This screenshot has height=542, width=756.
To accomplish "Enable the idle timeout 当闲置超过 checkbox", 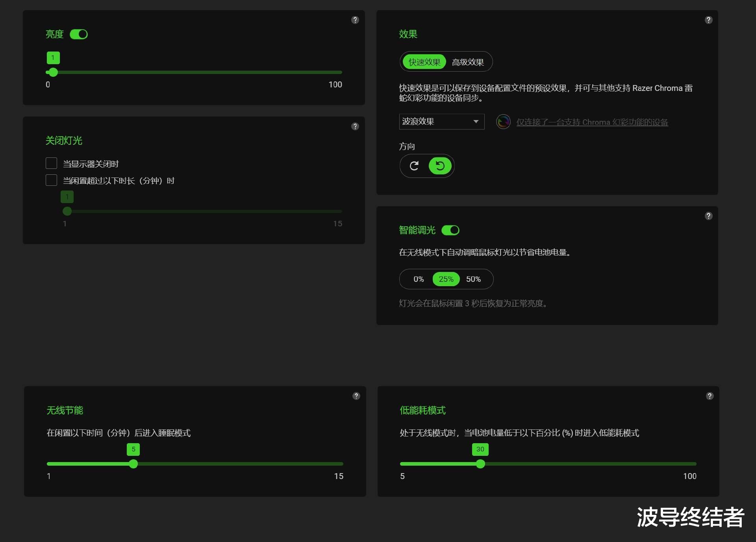I will 52,180.
